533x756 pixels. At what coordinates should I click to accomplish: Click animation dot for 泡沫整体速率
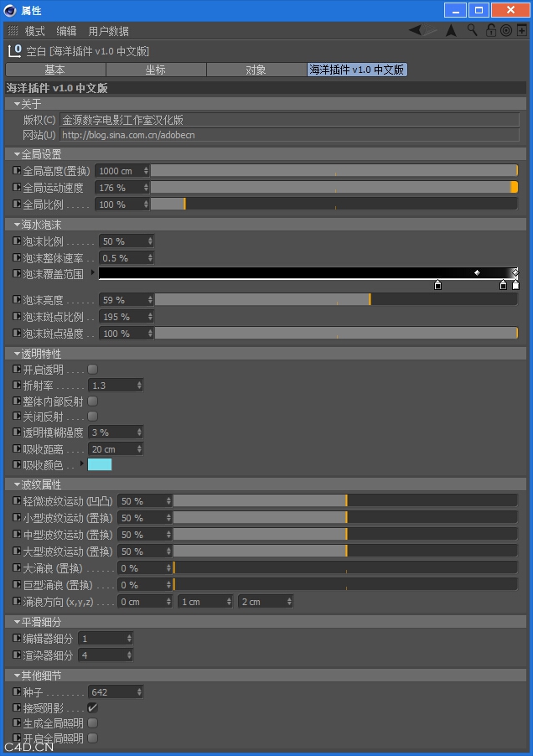click(17, 257)
